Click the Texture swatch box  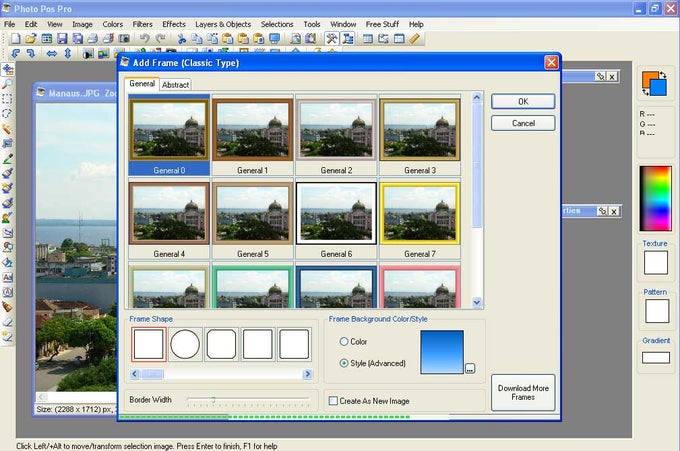pos(655,262)
